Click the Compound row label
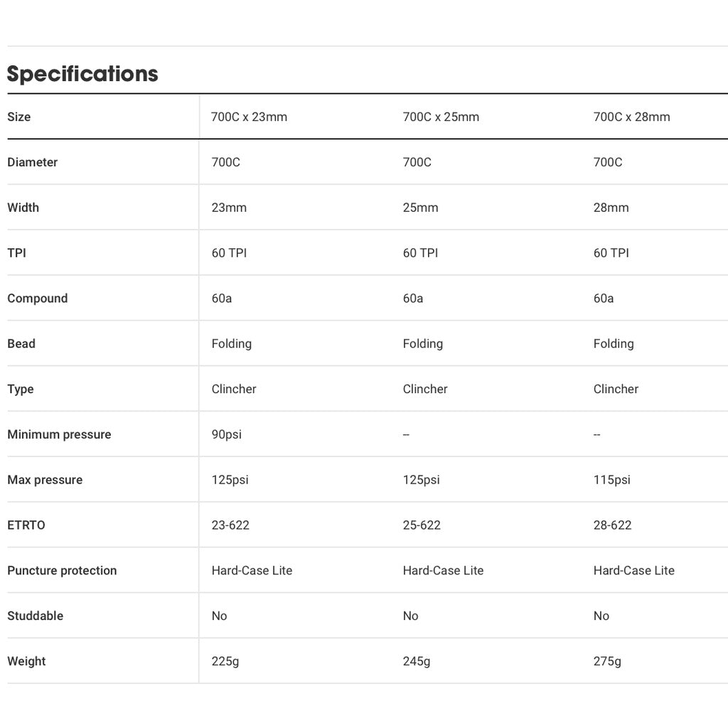The image size is (728, 728). [x=38, y=299]
